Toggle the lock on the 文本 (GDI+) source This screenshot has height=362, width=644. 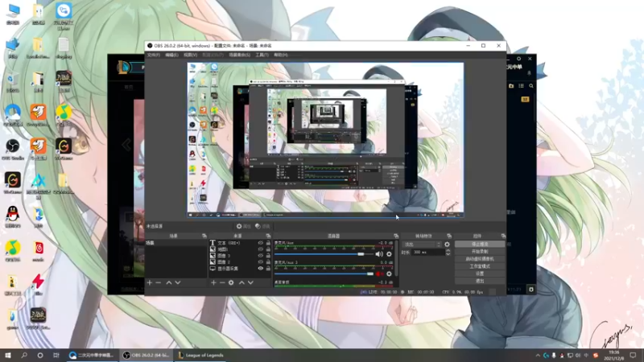tap(268, 243)
